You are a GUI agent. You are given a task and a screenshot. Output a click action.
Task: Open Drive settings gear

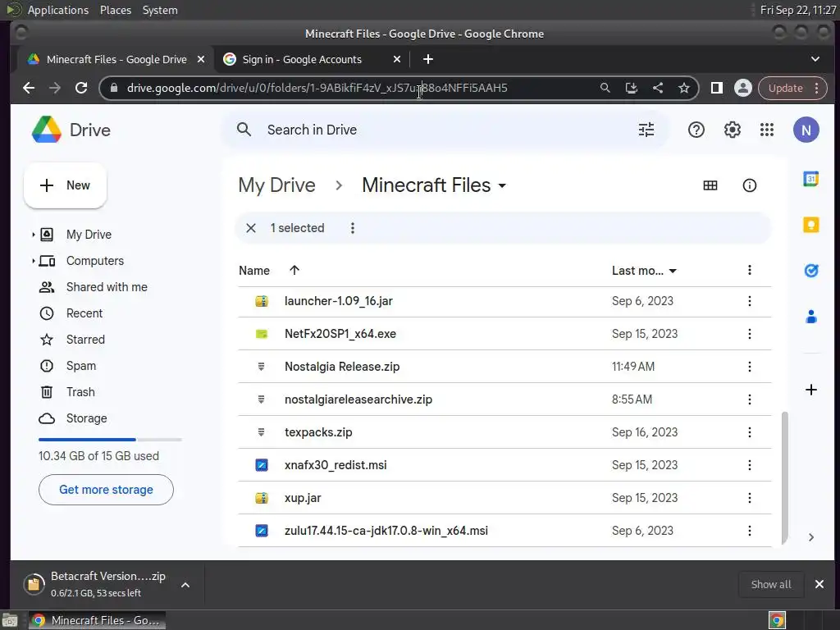[x=732, y=130]
